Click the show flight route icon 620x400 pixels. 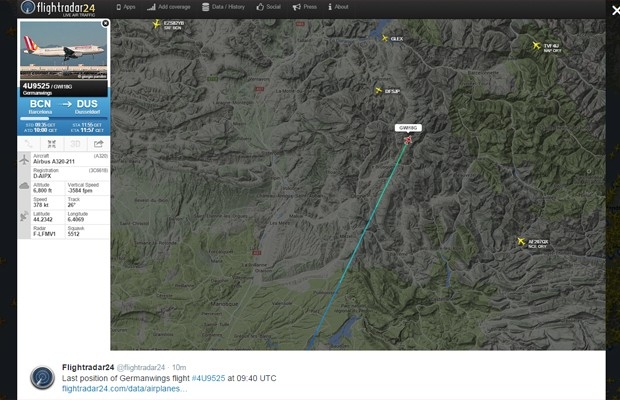pos(28,144)
